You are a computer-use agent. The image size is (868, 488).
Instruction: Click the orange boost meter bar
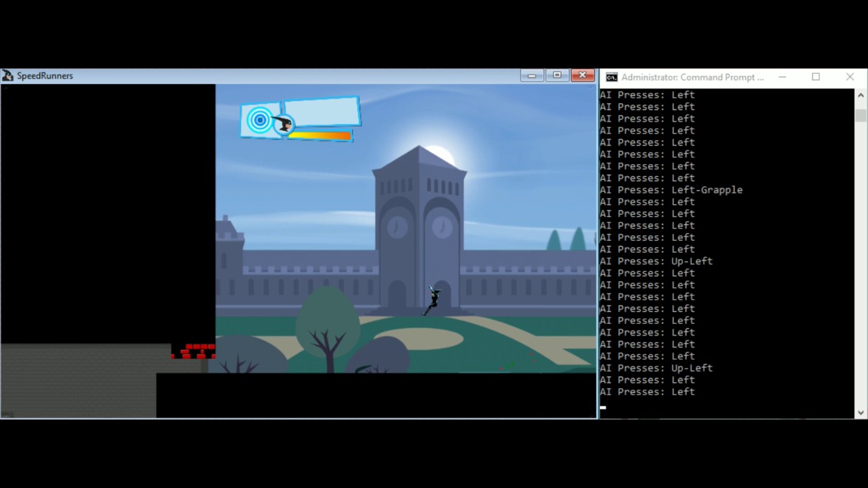(319, 136)
